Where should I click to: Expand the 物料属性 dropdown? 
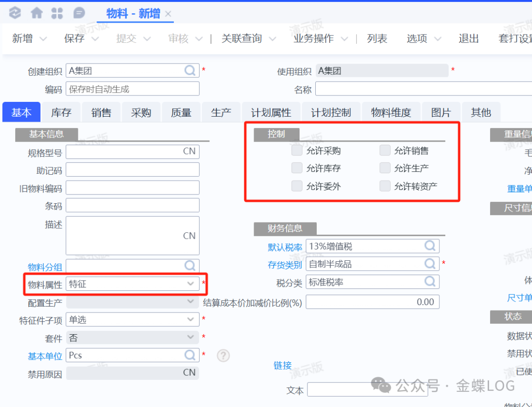[190, 284]
